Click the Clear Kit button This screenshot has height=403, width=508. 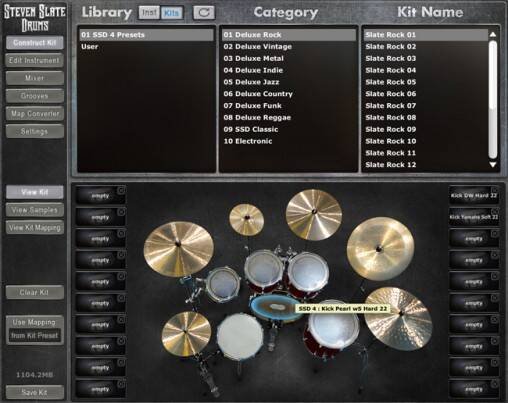35,292
